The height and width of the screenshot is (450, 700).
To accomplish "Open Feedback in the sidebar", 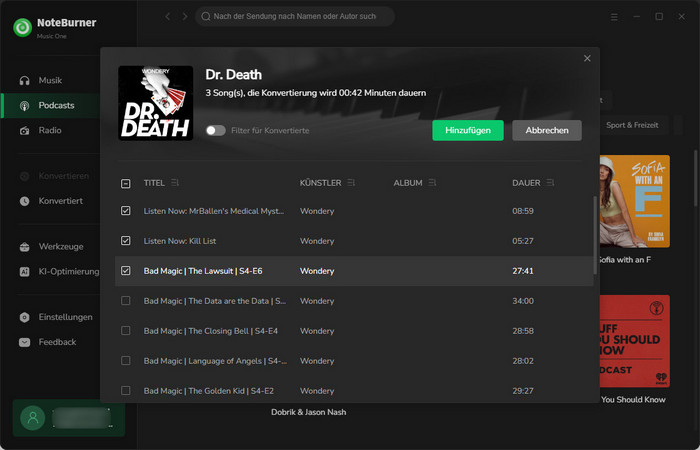I will [50, 342].
